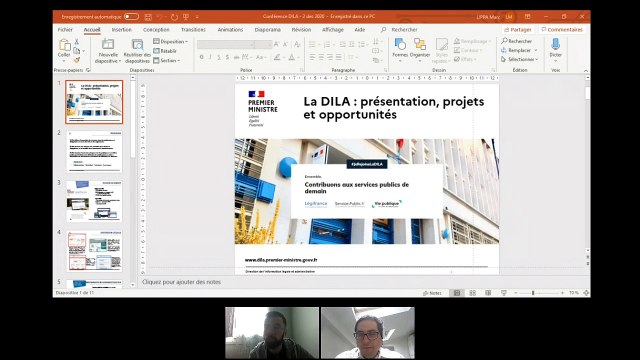The width and height of the screenshot is (640, 360).
Task: Open the font name combo box
Action: [x=226, y=44]
